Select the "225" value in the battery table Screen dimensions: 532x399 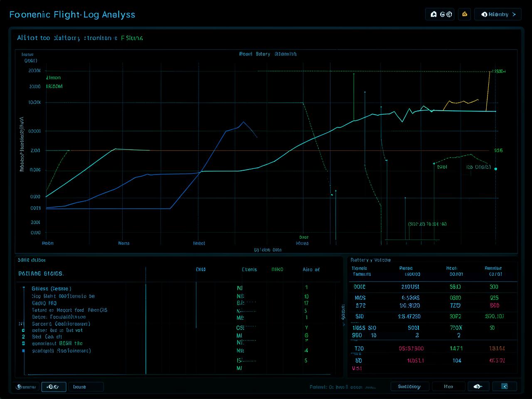(x=494, y=298)
